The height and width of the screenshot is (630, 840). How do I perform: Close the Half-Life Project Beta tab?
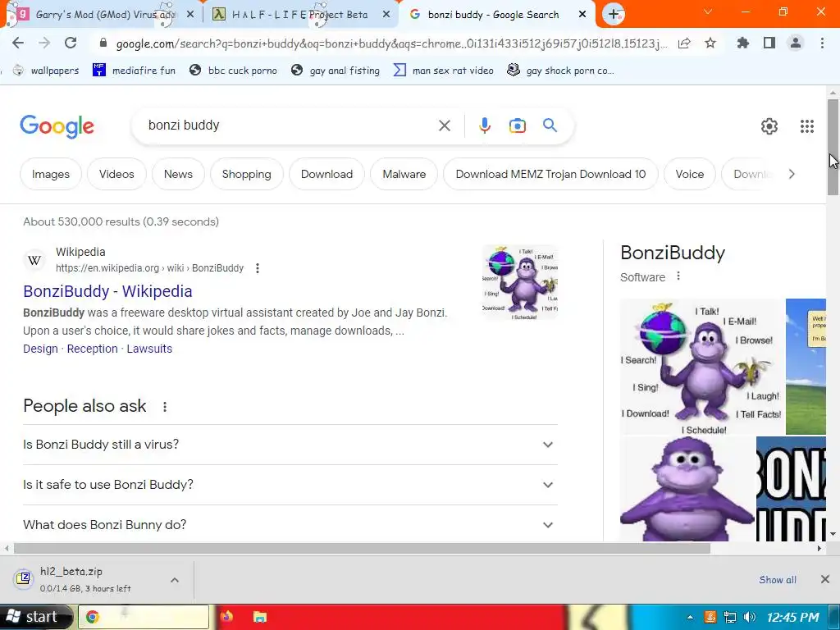pos(386,15)
